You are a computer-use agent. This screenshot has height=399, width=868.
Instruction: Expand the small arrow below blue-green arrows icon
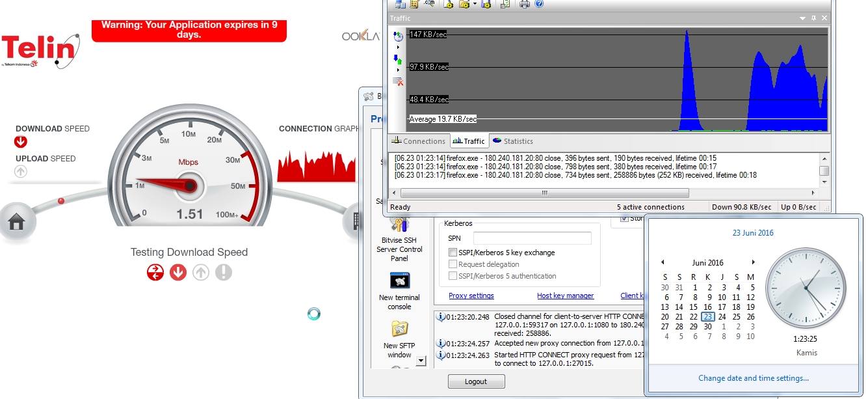click(398, 70)
